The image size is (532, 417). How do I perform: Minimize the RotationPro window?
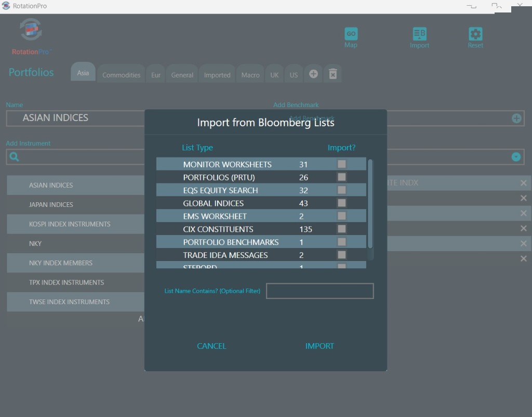coord(472,6)
